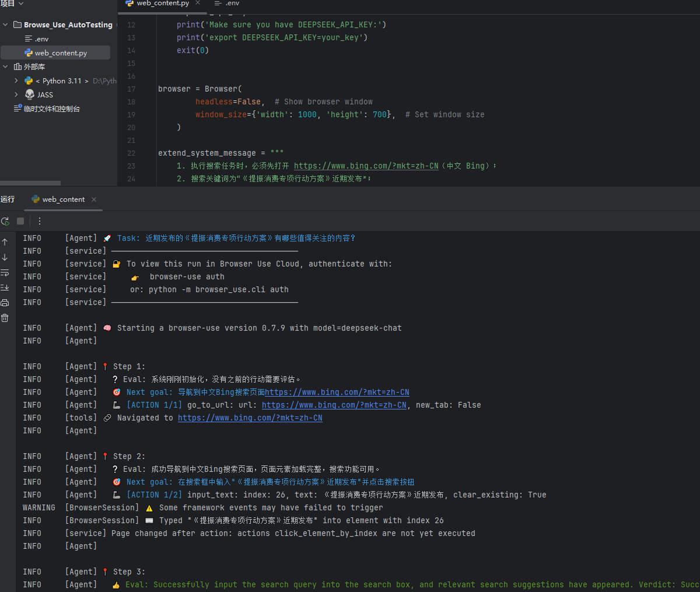Click the 运行 panel title

tap(8, 199)
